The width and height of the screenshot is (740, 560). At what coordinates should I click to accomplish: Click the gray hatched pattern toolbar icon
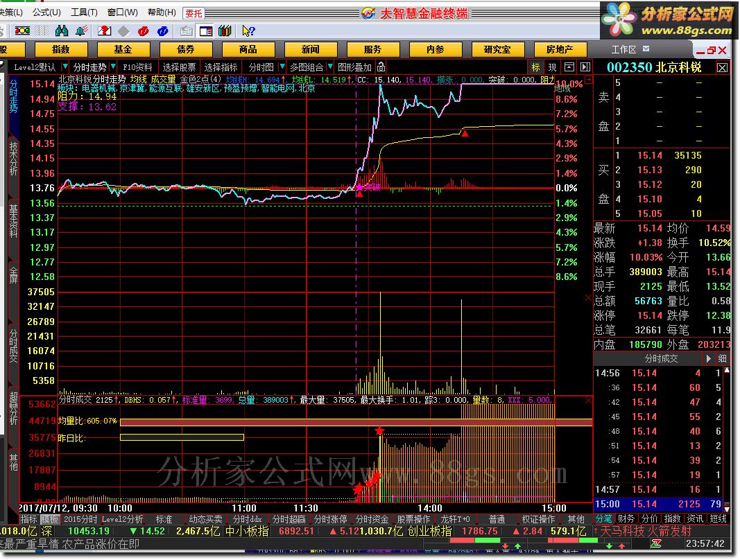[42, 31]
